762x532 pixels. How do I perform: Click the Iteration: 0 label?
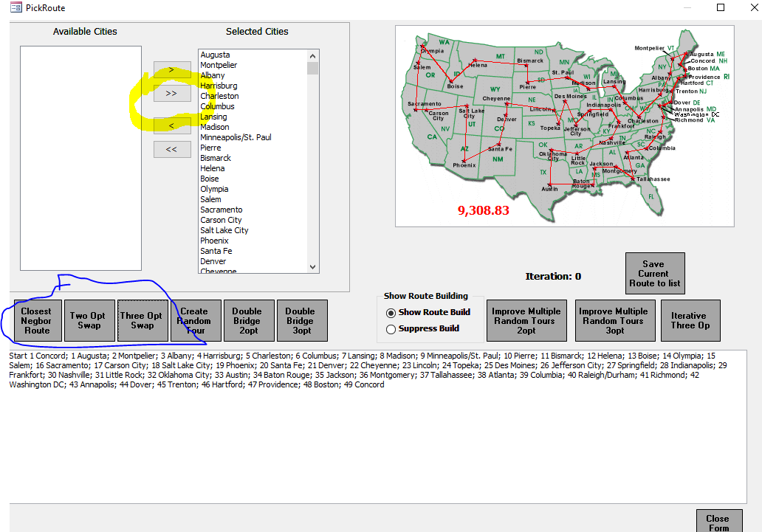click(553, 277)
